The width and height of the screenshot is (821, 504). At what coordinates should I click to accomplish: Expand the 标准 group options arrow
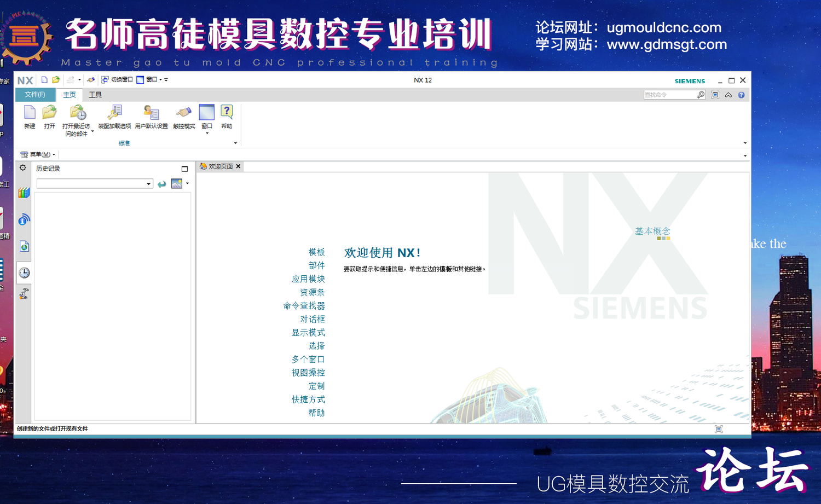click(235, 143)
